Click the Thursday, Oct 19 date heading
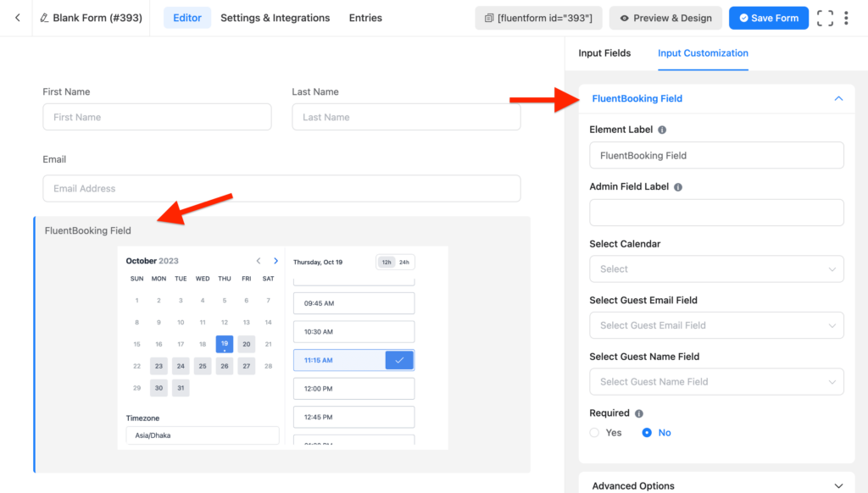 coord(318,263)
